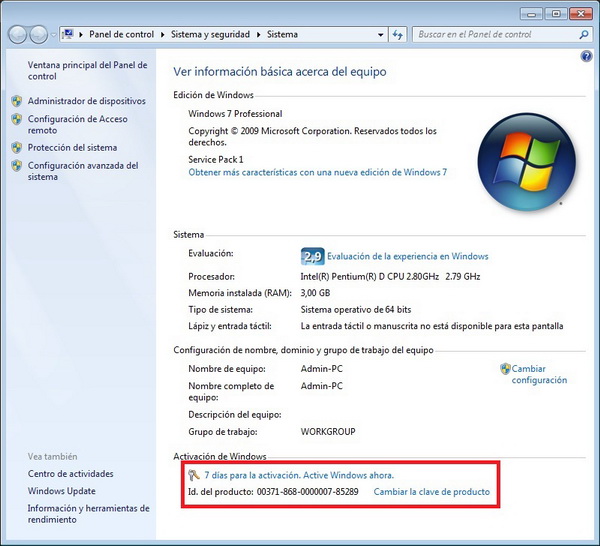The height and width of the screenshot is (546, 600).
Task: Click the search magnifier icon
Action: [585, 34]
